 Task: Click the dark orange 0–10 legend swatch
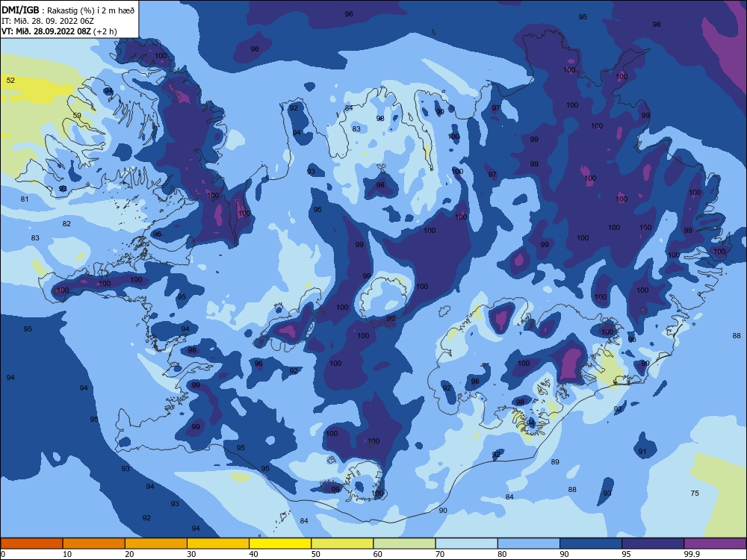click(31, 544)
